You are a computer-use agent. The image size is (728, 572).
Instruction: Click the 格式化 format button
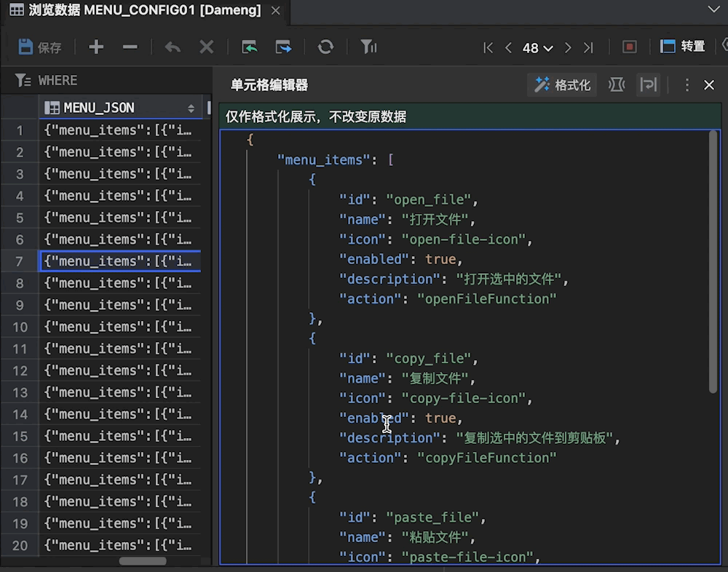[x=562, y=85]
